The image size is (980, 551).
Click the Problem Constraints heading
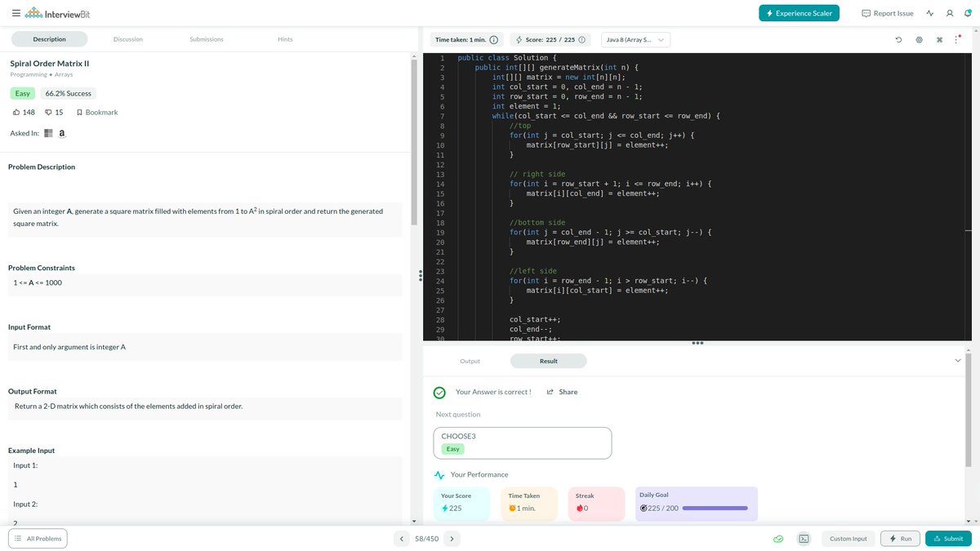click(x=42, y=268)
